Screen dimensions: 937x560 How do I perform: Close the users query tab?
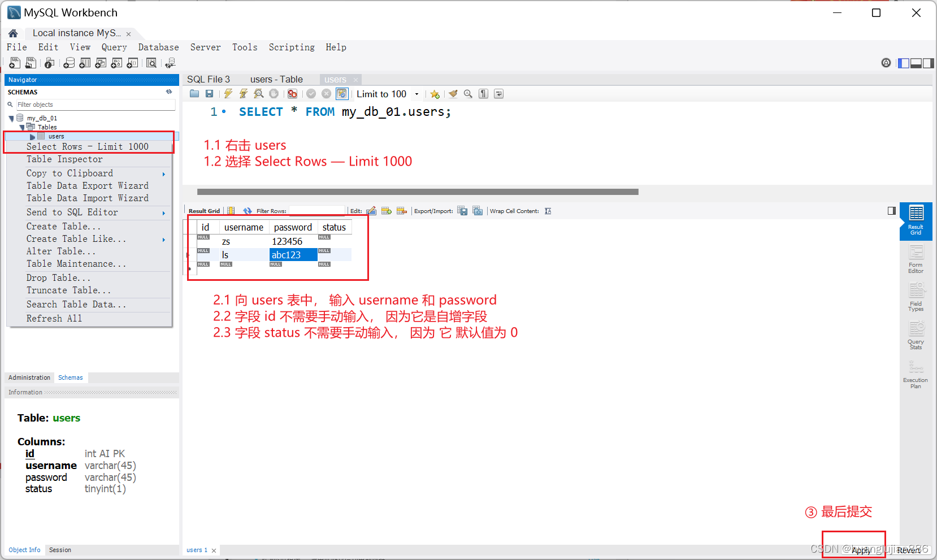pos(355,80)
